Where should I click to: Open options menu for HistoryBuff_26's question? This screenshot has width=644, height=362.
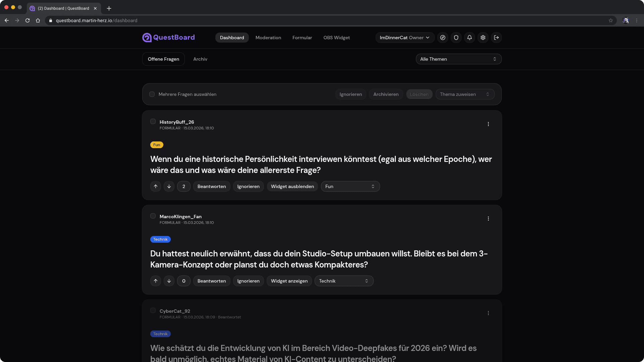tap(488, 124)
